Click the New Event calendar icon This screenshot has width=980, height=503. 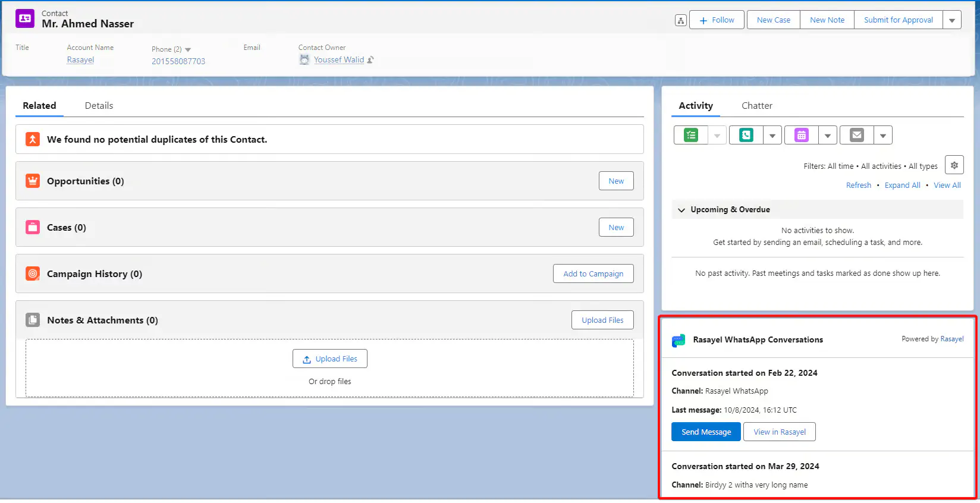tap(802, 135)
